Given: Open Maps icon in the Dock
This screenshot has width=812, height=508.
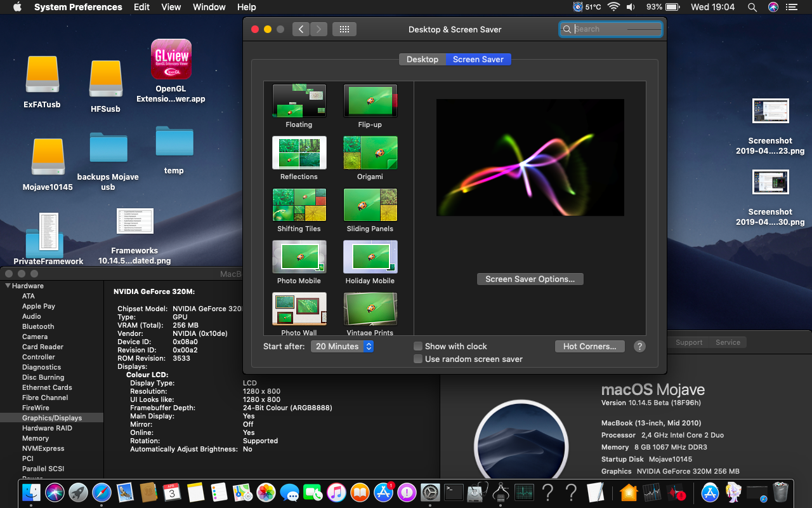Looking at the screenshot, I should 242,492.
